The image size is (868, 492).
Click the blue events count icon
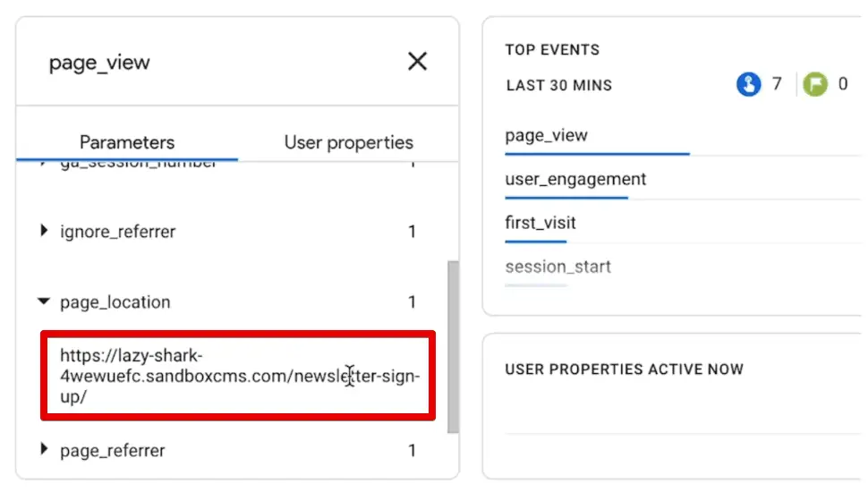click(748, 84)
